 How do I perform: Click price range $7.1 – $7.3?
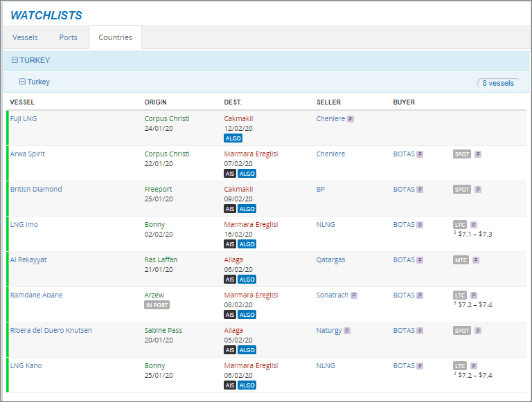[475, 235]
